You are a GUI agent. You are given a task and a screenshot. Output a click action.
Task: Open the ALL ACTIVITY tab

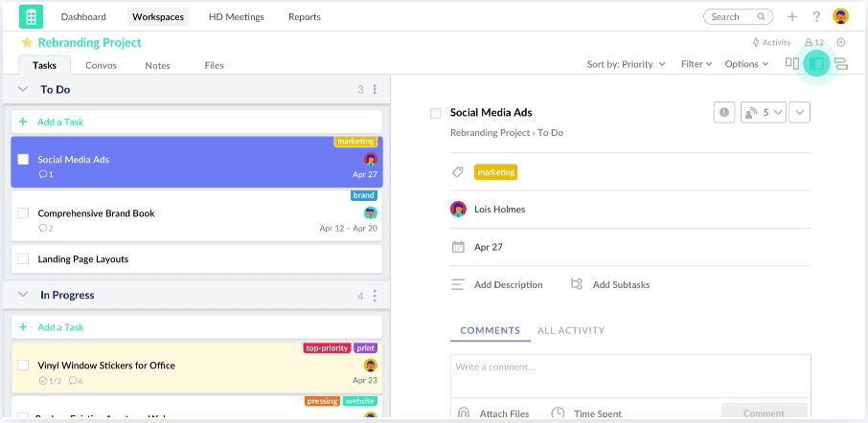pyautogui.click(x=571, y=331)
